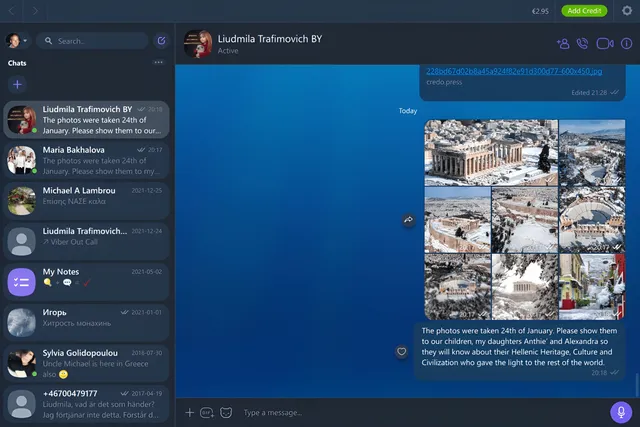Open the settings gear icon
Image resolution: width=640 pixels, height=427 pixels.
point(627,10)
